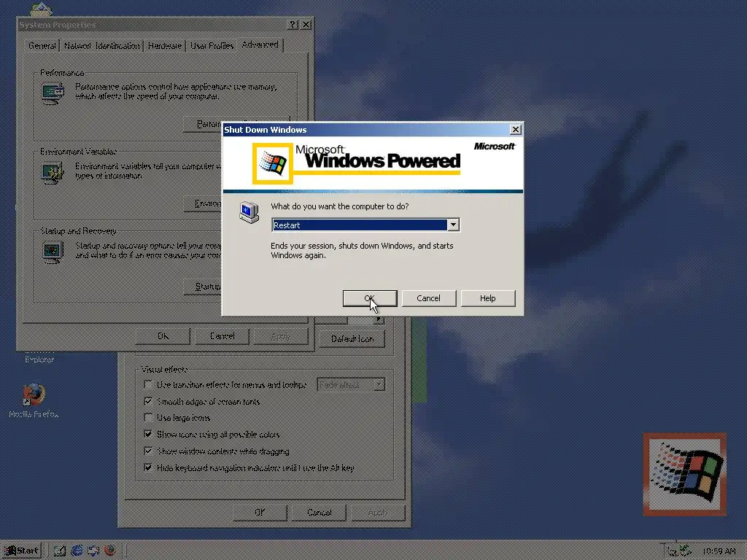Screen dimensions: 747x560
Task: Click Cancel in System Properties window
Action: (x=222, y=336)
